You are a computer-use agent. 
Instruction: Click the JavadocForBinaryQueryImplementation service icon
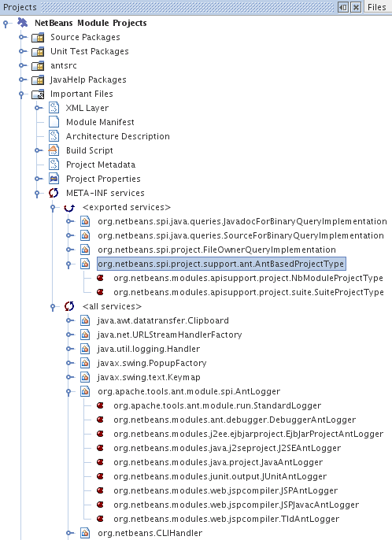point(85,221)
